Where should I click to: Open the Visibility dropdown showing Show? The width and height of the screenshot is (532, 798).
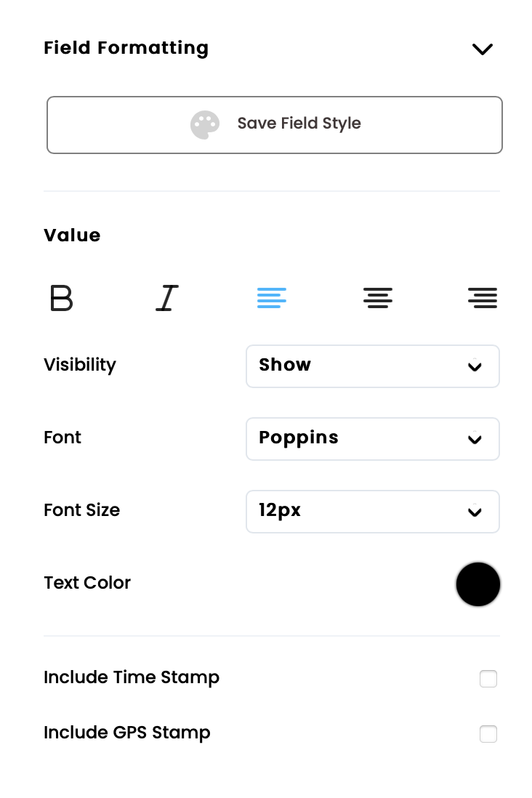click(x=372, y=366)
